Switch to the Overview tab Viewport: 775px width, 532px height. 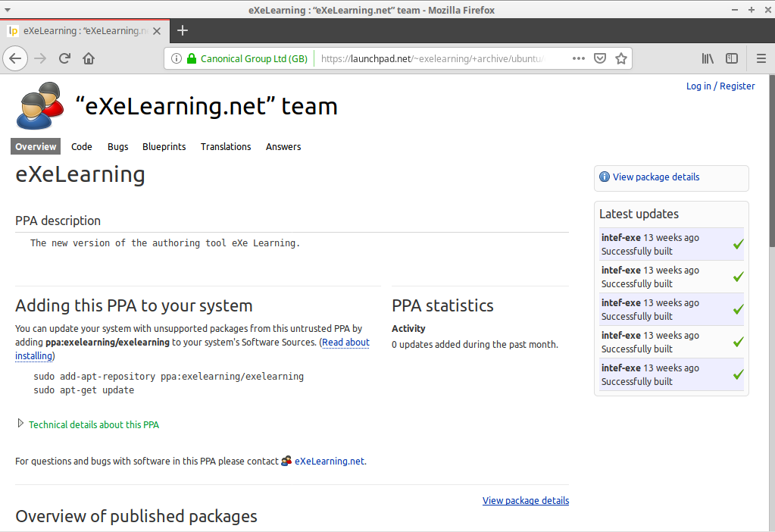36,146
